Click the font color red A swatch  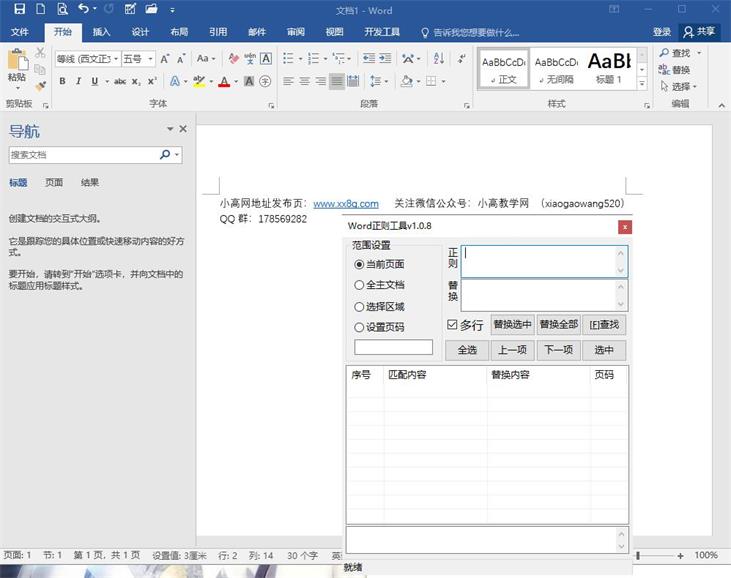224,82
